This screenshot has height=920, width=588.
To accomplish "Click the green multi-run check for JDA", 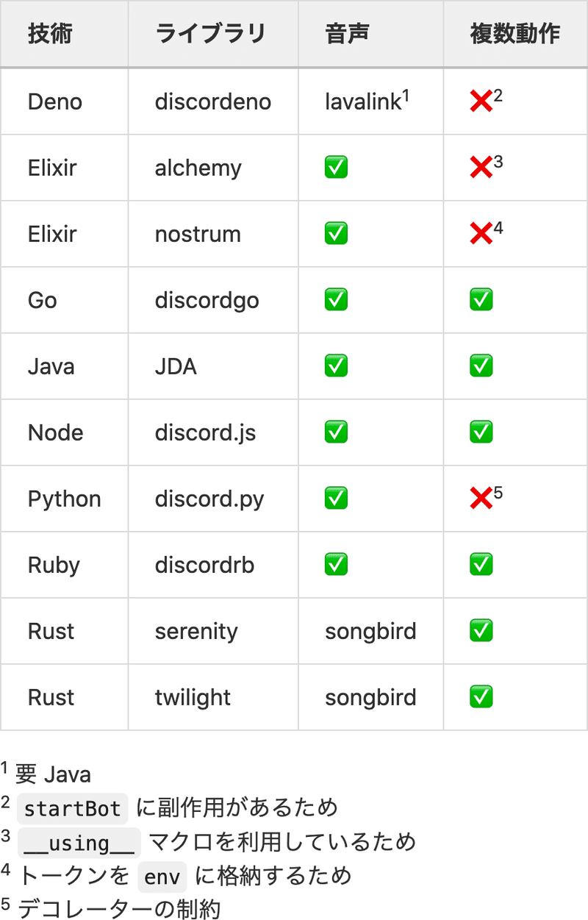I will click(481, 366).
